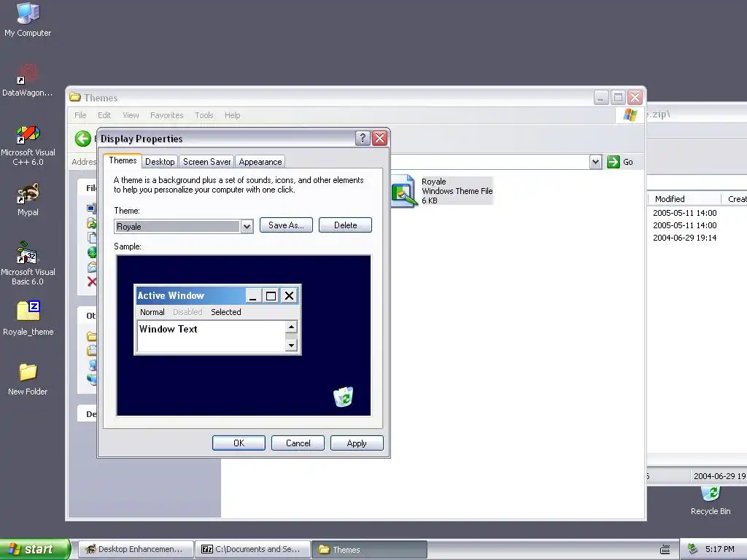Open the Tools menu in Themes window
Screen dimensions: 747x560
[x=204, y=115]
